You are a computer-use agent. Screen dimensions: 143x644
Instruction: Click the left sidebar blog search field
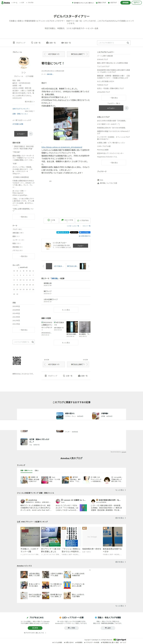tap(22, 342)
